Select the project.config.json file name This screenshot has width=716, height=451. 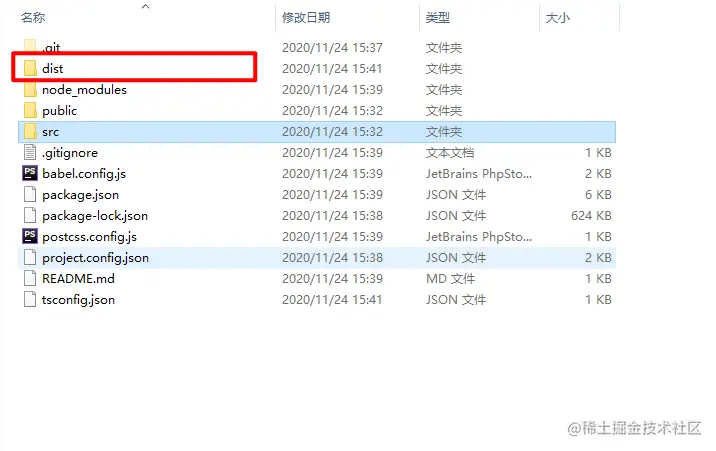[95, 258]
